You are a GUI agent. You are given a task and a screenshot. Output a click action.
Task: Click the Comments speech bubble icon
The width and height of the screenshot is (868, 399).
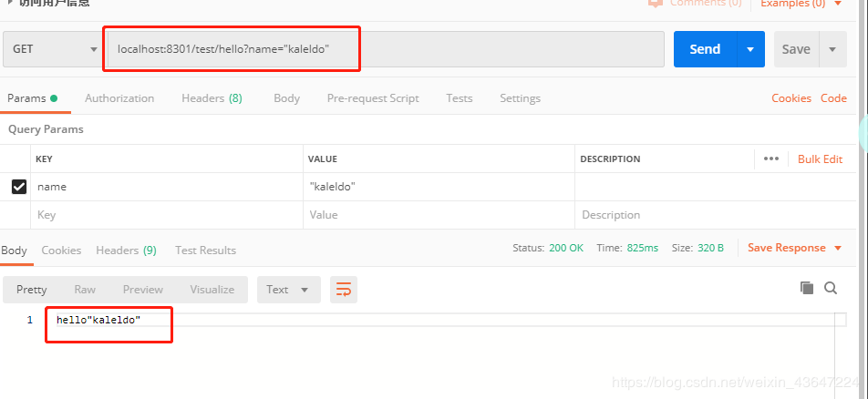[x=656, y=3]
